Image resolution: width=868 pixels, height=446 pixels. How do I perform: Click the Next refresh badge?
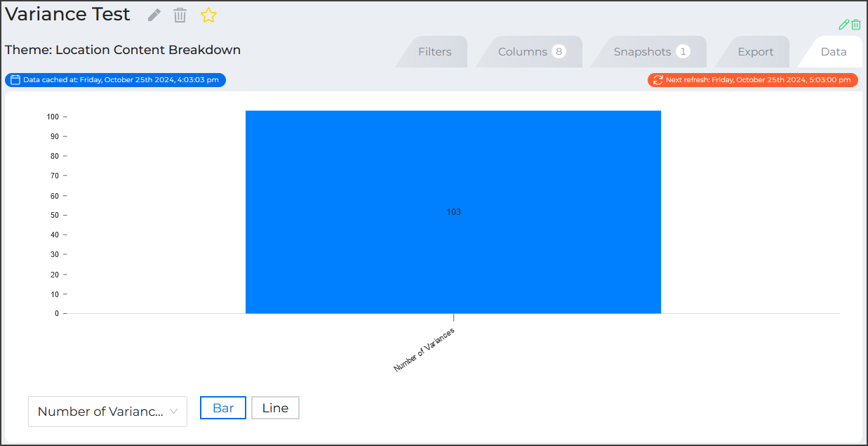point(753,80)
